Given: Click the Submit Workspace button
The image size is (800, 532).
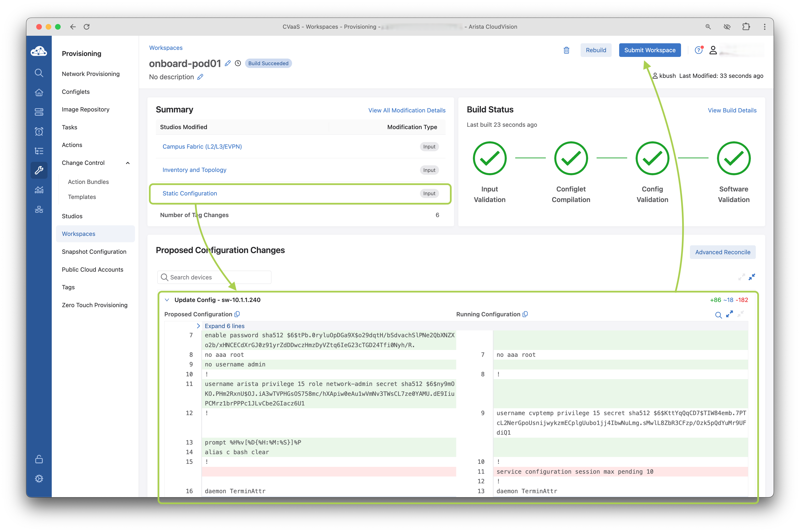Looking at the screenshot, I should pyautogui.click(x=649, y=50).
